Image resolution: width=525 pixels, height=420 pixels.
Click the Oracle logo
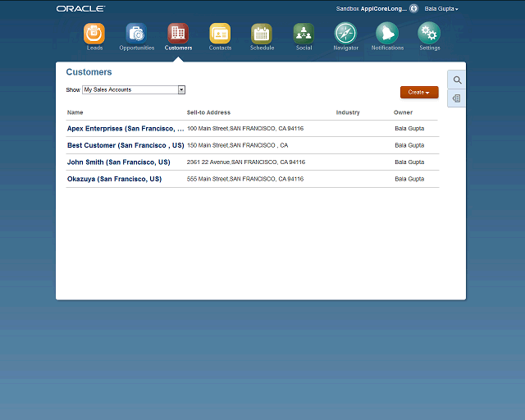click(80, 9)
